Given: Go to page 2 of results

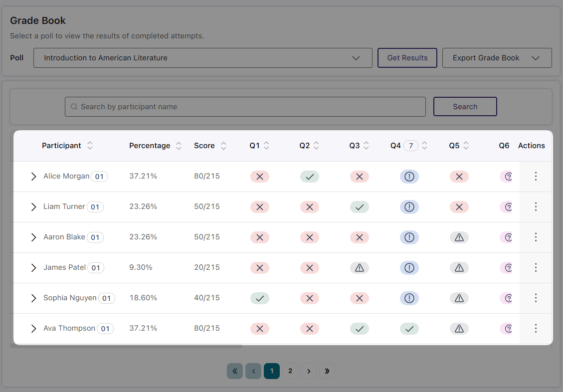Looking at the screenshot, I should point(290,371).
